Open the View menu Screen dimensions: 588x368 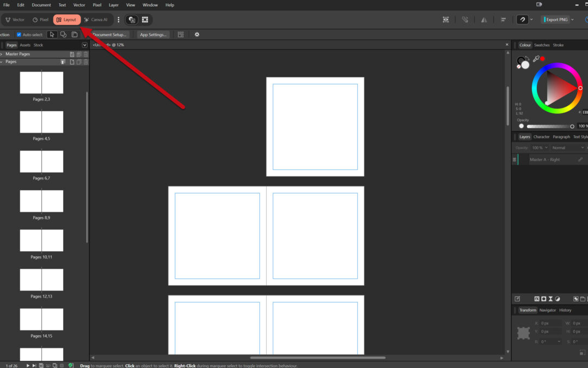click(x=131, y=5)
